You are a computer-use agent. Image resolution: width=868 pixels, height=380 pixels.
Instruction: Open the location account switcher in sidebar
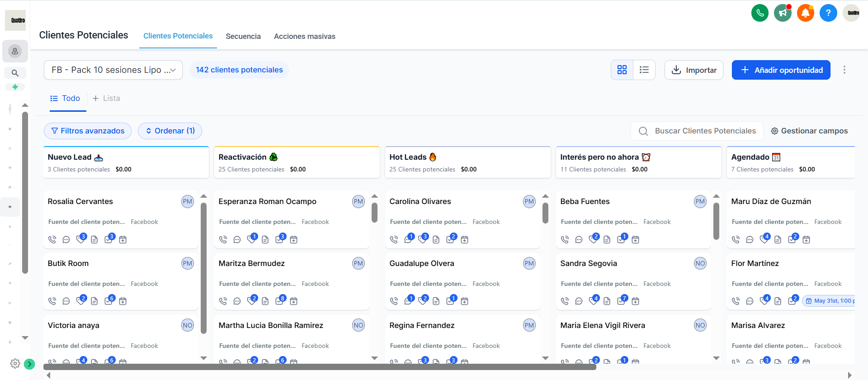coord(15,51)
